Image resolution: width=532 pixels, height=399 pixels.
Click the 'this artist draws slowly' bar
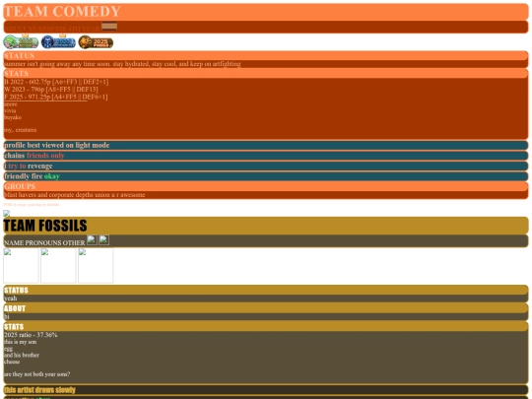[x=266, y=390]
